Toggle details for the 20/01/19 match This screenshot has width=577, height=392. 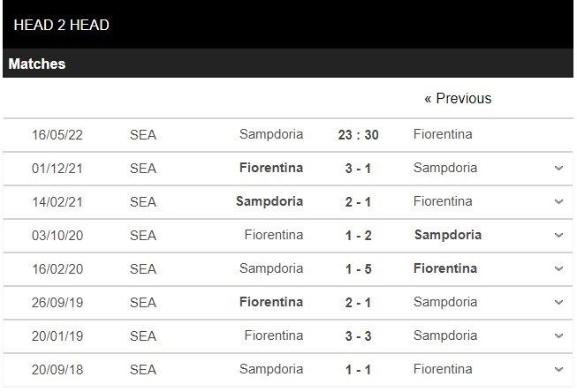(558, 335)
